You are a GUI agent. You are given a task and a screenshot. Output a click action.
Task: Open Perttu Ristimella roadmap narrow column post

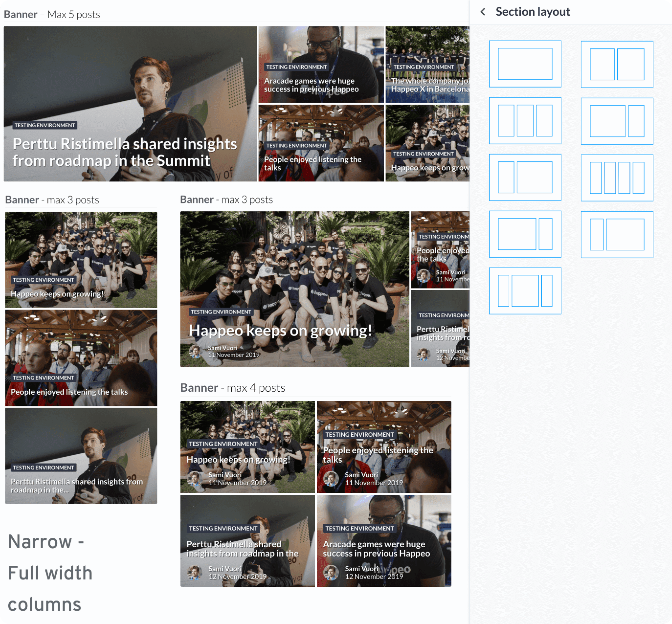(x=81, y=456)
